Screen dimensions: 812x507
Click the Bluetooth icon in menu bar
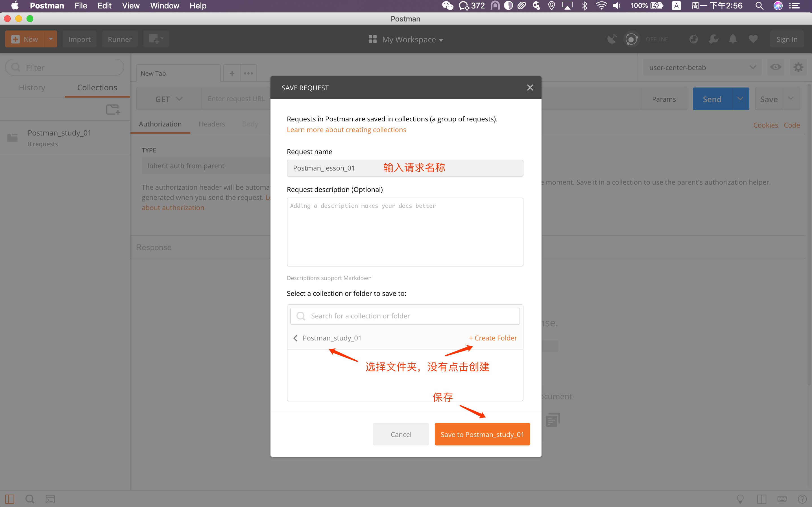pos(585,6)
